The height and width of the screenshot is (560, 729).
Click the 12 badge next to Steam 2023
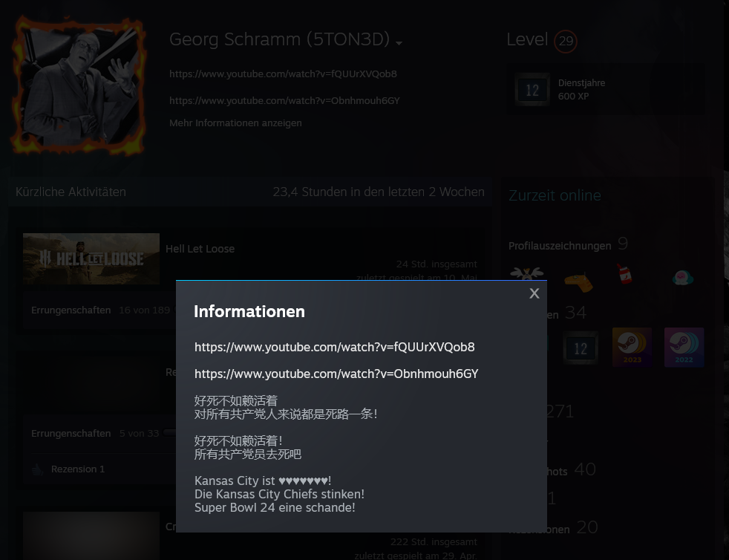[x=581, y=347]
